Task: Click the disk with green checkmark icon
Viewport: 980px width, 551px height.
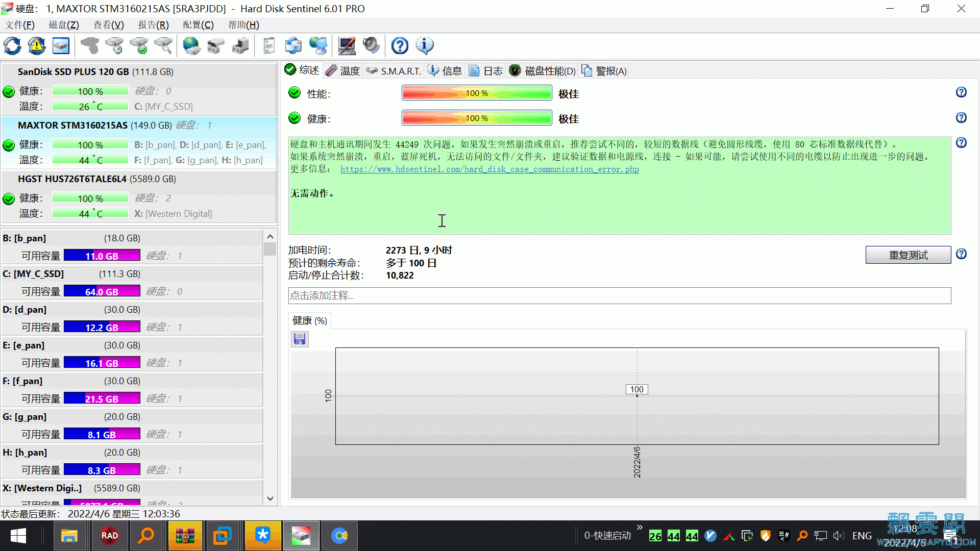Action: click(x=139, y=46)
